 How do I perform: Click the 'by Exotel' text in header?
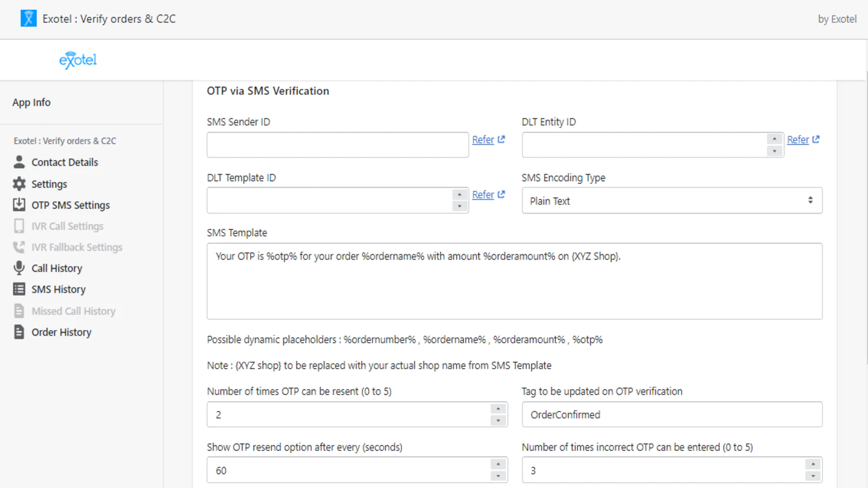point(837,19)
